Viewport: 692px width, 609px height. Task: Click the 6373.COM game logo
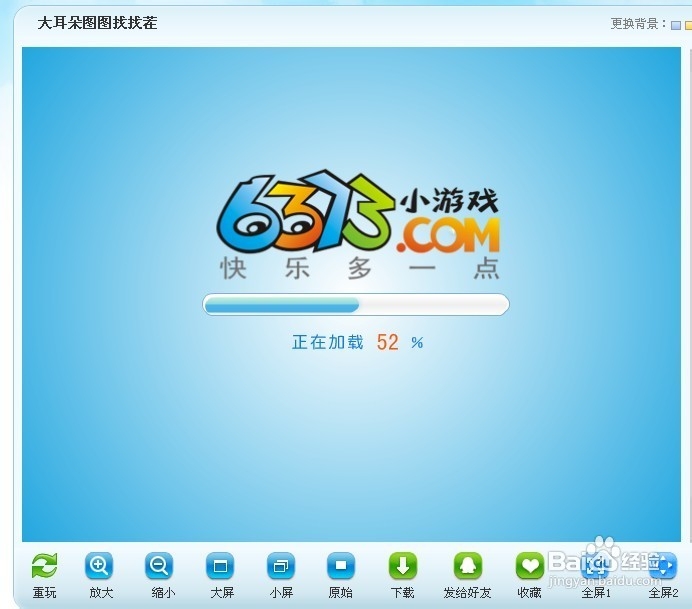358,213
